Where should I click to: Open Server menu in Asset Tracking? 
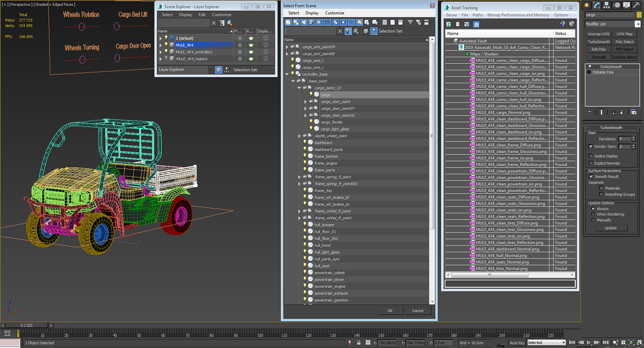pyautogui.click(x=452, y=15)
